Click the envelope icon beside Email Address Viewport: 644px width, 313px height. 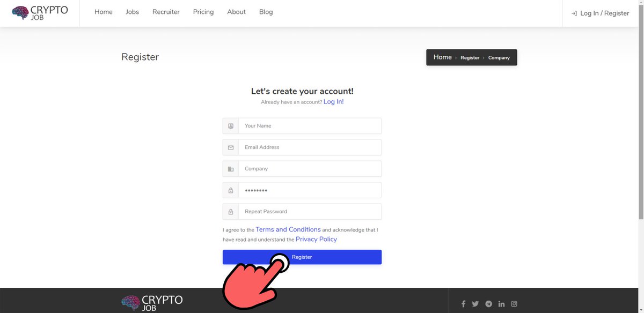(231, 147)
